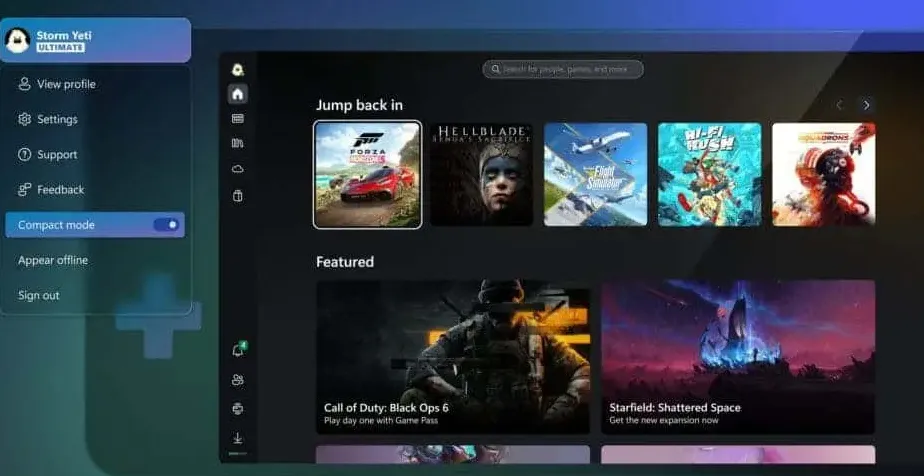Click the Jump back in heading
The height and width of the screenshot is (476, 924).
(x=359, y=105)
